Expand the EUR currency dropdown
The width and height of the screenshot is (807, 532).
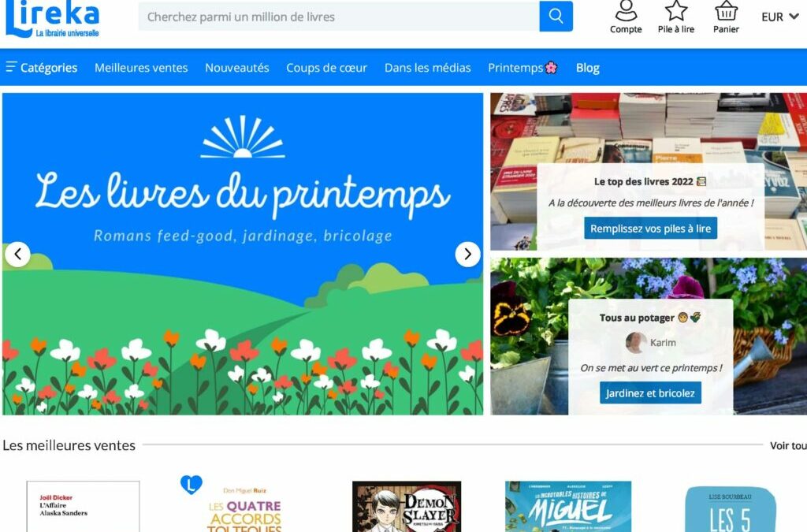tap(779, 17)
